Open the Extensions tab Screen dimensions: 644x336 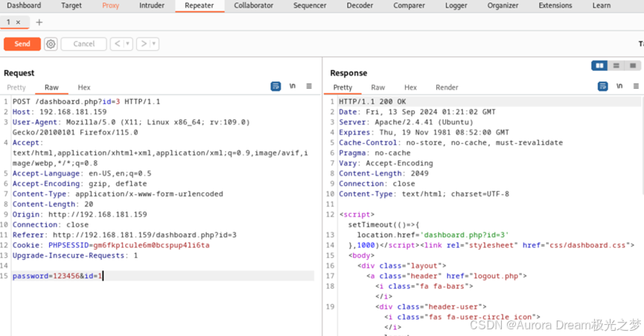[x=555, y=5]
